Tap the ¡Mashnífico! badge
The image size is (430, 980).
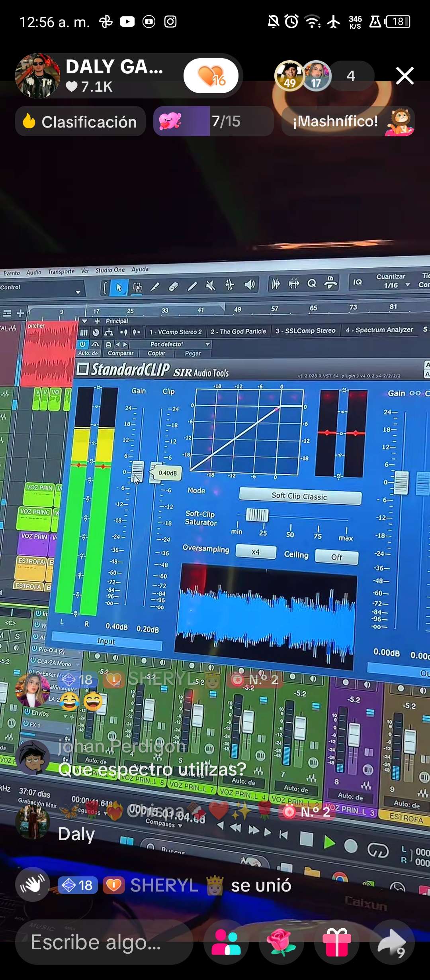pos(348,121)
